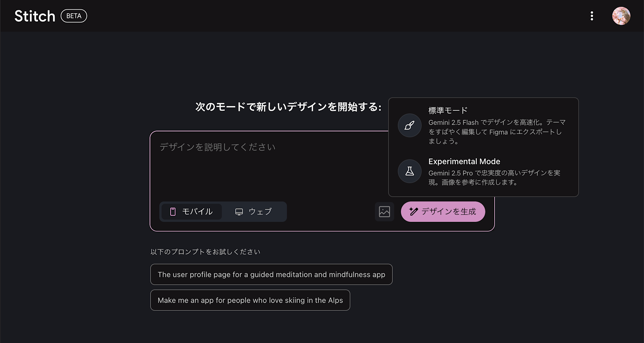Open the three-dot more options menu

pos(592,16)
